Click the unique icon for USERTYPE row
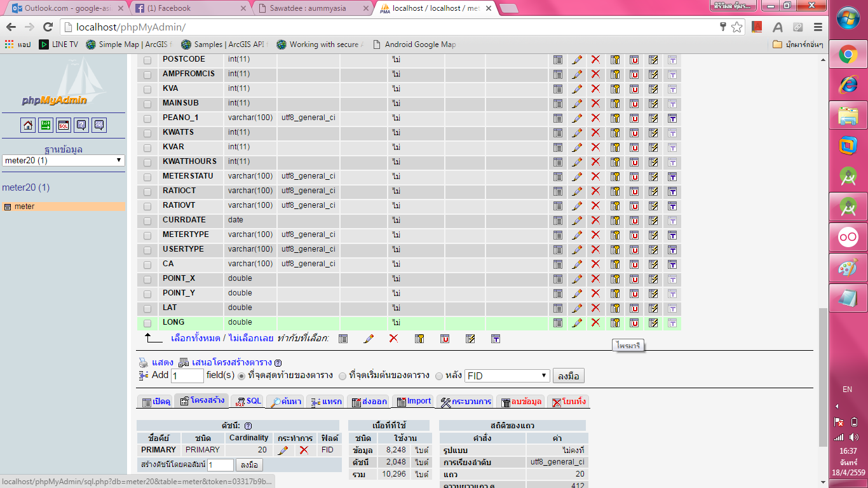868x488 pixels. tap(634, 250)
